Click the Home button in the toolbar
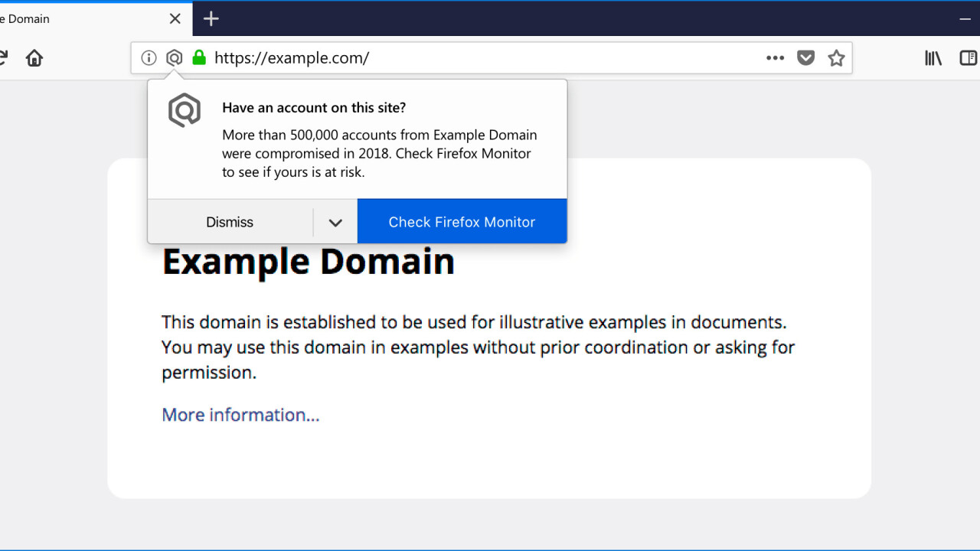Screen dimensions: 980x551 pyautogui.click(x=34, y=58)
